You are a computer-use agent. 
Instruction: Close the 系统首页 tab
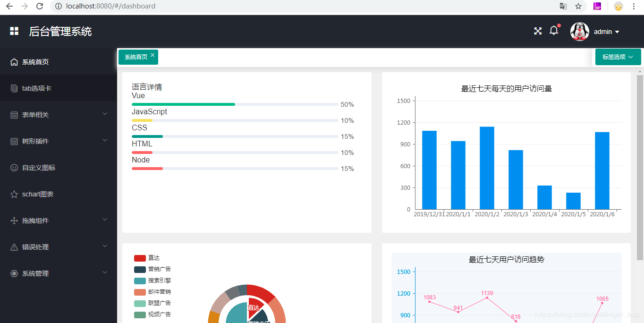pos(153,55)
